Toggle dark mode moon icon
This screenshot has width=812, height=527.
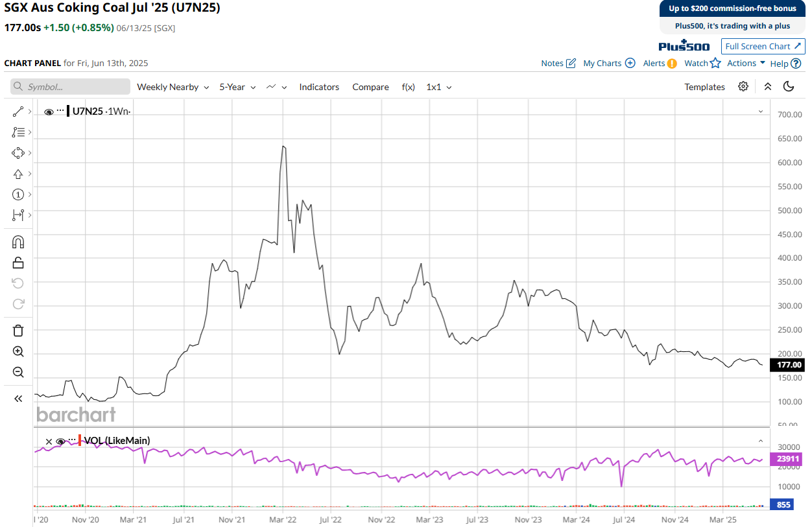(x=789, y=87)
